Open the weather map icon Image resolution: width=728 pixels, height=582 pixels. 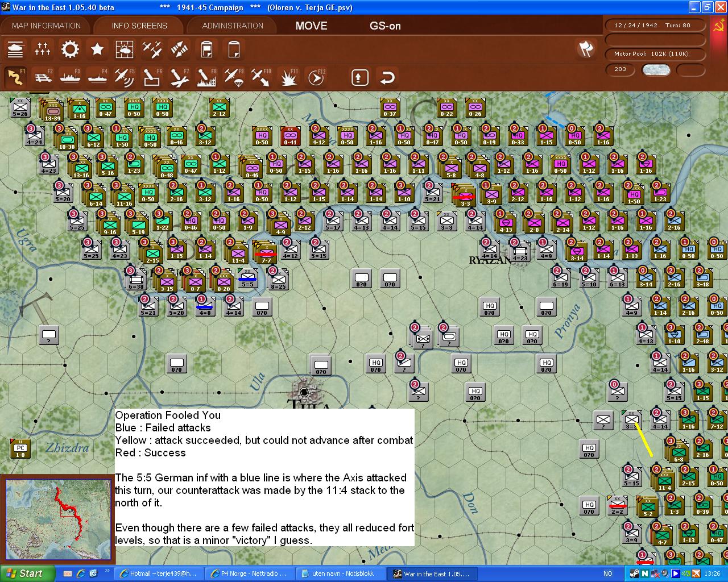click(x=125, y=49)
